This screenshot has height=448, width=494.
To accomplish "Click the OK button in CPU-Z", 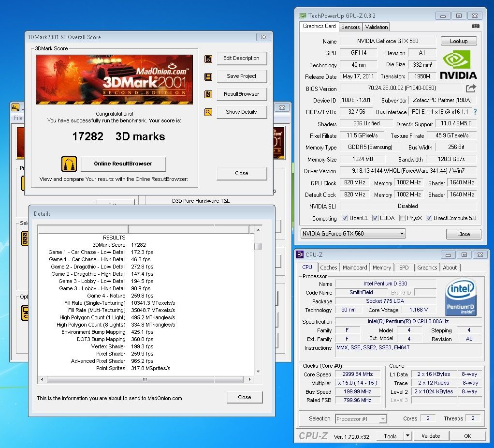I will pyautogui.click(x=467, y=436).
